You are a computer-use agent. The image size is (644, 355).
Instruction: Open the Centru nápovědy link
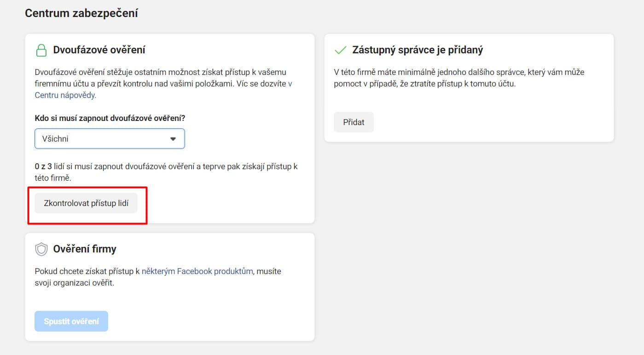65,95
